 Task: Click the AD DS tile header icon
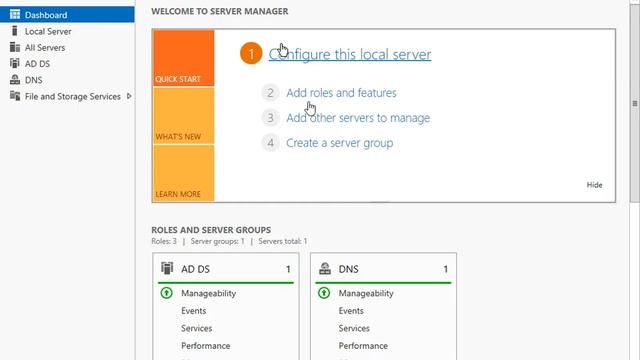click(167, 268)
